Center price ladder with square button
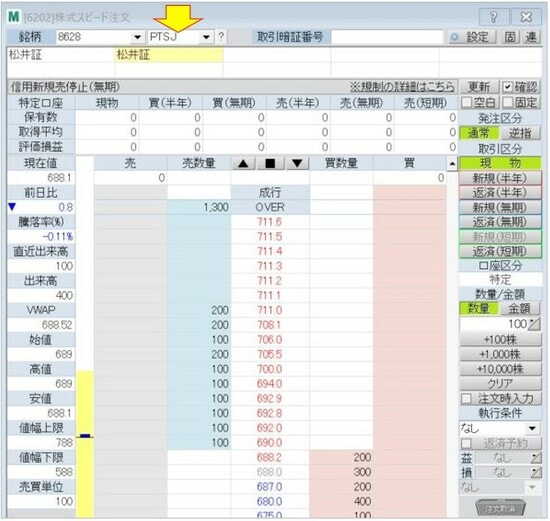 click(270, 163)
